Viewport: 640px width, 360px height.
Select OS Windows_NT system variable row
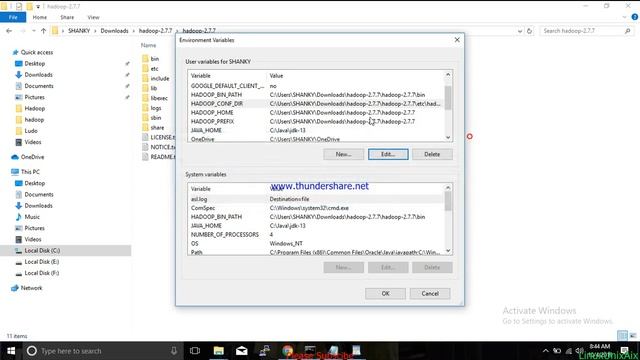tap(316, 244)
